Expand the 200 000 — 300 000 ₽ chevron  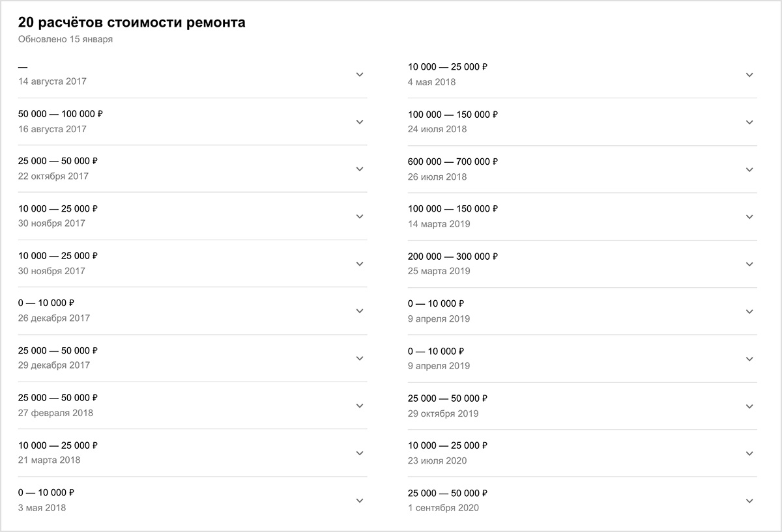[749, 264]
